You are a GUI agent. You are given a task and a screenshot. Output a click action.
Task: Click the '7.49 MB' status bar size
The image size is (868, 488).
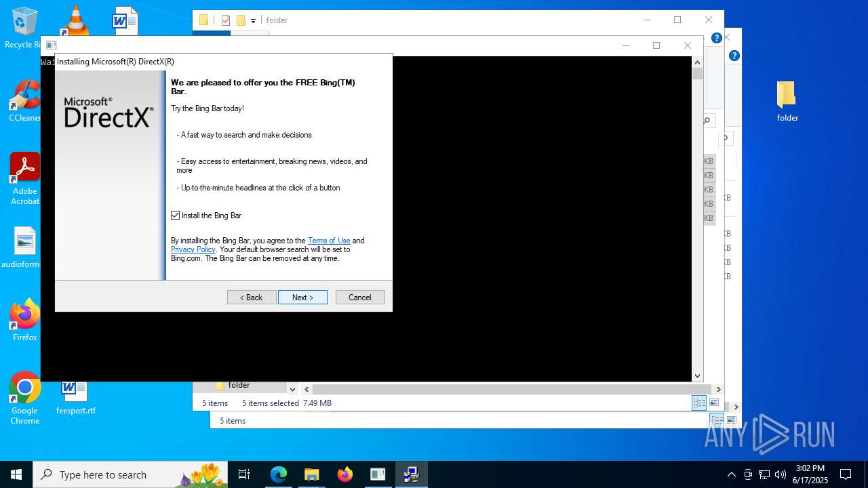(317, 403)
